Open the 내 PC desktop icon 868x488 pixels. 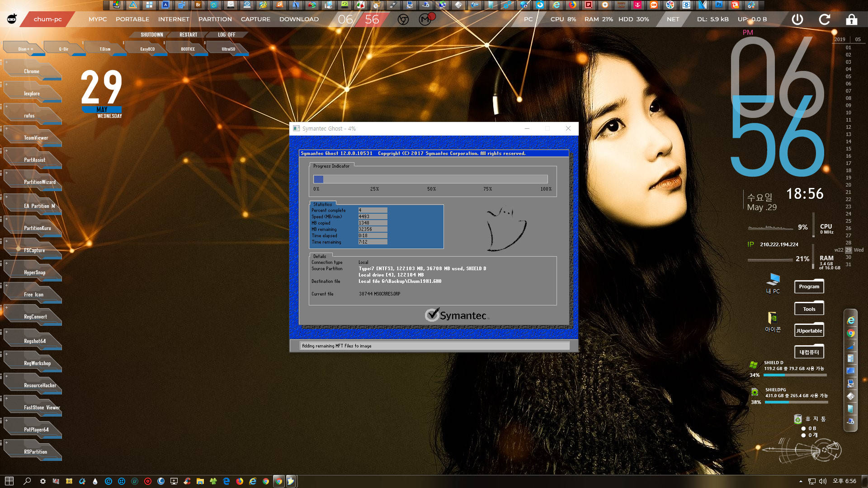(x=773, y=283)
